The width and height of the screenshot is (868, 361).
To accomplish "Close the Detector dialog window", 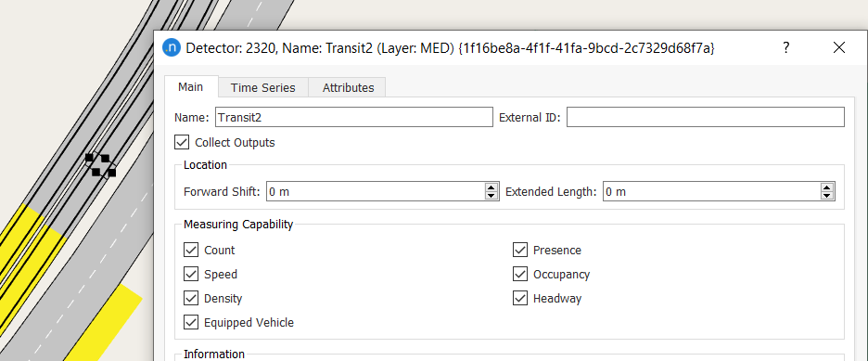I will point(839,47).
